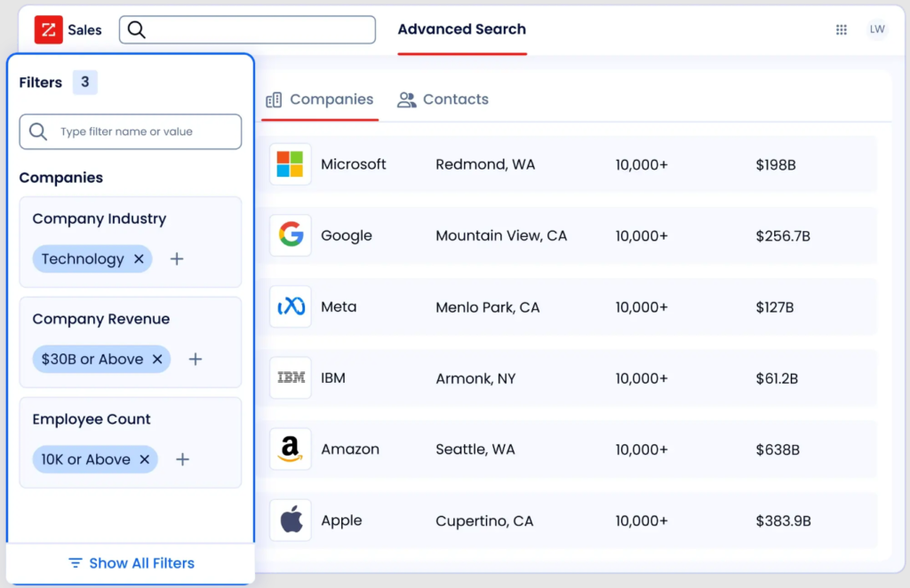The height and width of the screenshot is (588, 910).
Task: Open the Meta company name
Action: click(339, 306)
